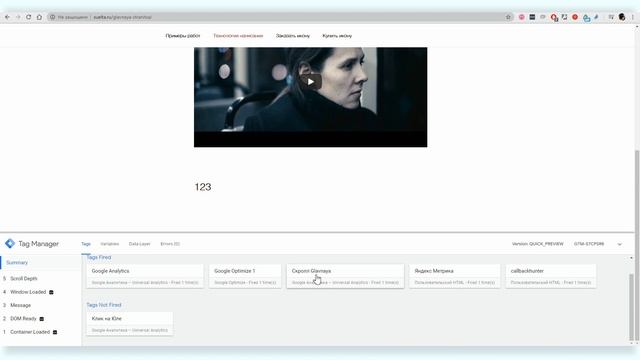Image resolution: width=640 pixels, height=360 pixels.
Task: Switch to the Tags tab
Action: click(x=86, y=244)
